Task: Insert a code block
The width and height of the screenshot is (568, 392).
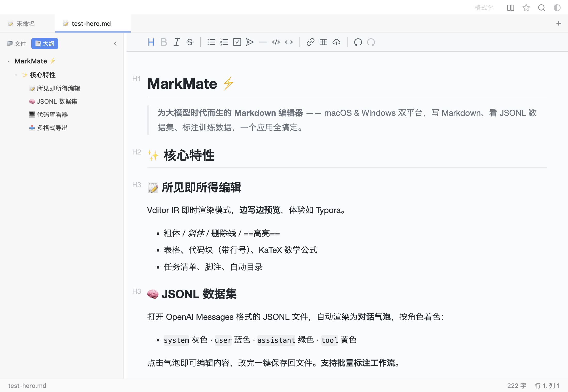Action: point(276,42)
